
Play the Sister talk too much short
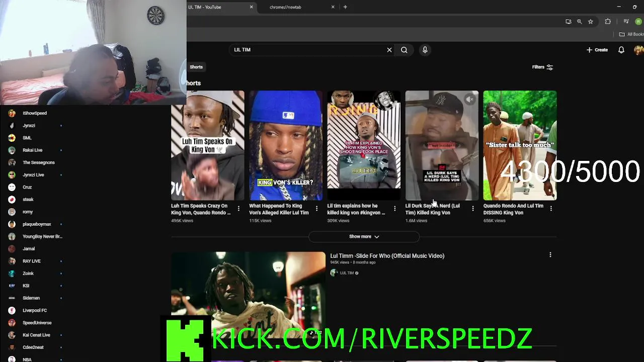click(520, 145)
